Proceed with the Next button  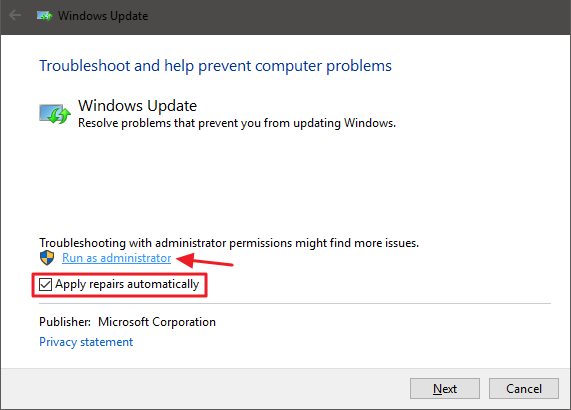pyautogui.click(x=445, y=389)
